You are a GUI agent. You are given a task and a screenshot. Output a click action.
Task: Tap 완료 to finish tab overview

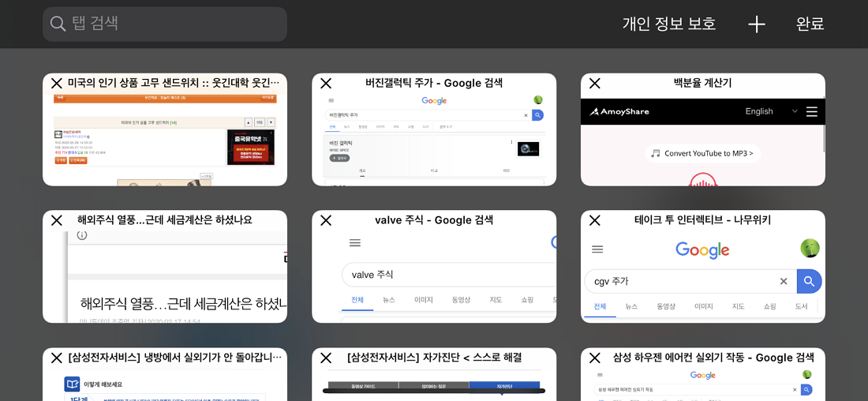click(x=810, y=24)
